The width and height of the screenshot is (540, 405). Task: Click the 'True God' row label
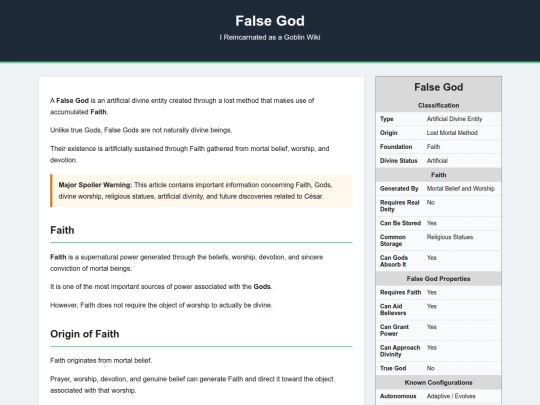pos(393,368)
